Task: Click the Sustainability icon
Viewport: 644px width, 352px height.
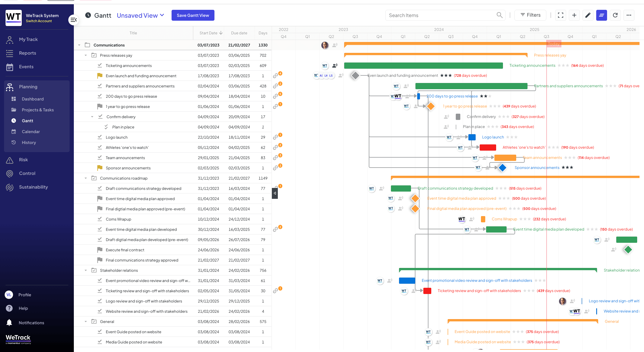Action: click(10, 187)
